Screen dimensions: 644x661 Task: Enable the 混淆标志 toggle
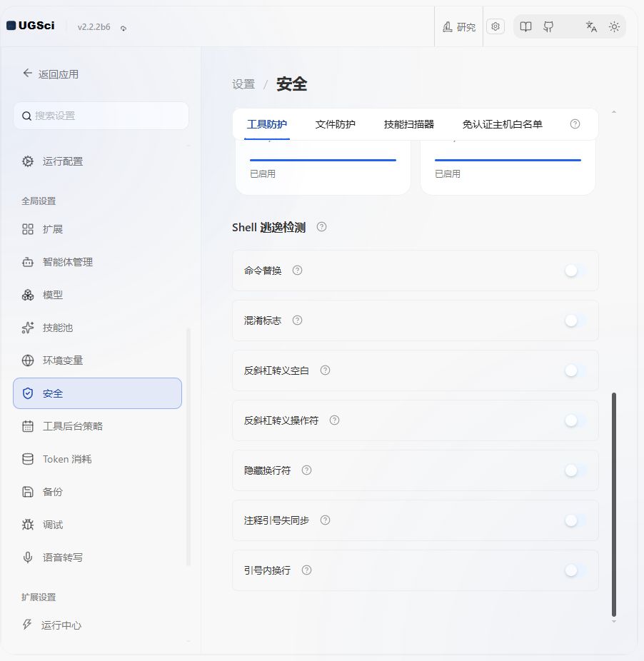[x=575, y=321]
